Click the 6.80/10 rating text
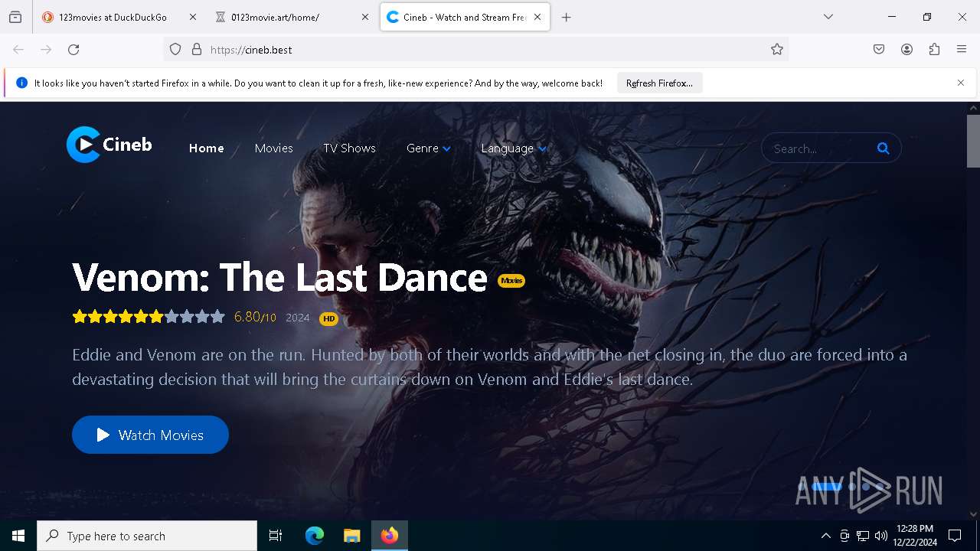 (255, 317)
